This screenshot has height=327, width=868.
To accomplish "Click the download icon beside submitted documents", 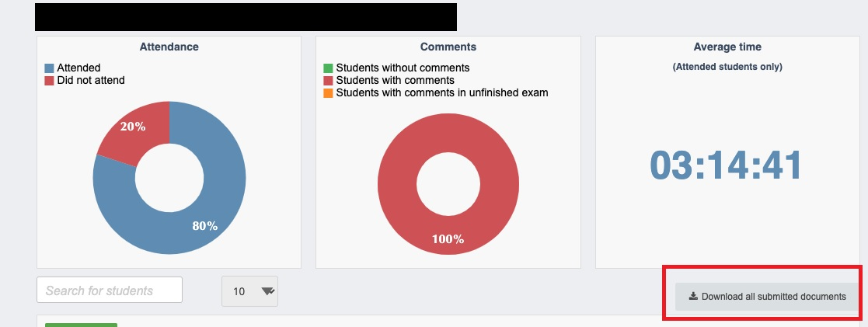I will tap(693, 296).
